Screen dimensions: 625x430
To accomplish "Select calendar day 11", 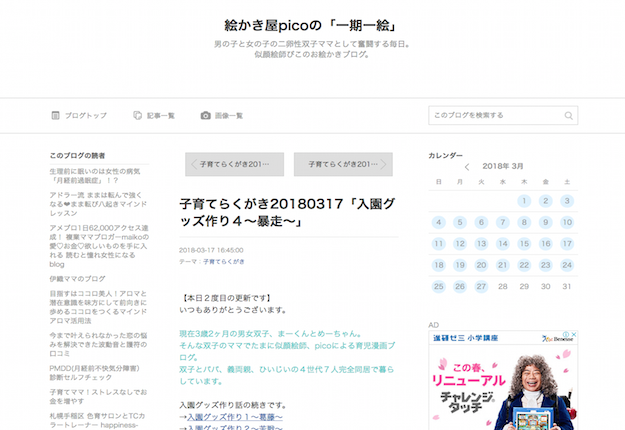I will [438, 243].
